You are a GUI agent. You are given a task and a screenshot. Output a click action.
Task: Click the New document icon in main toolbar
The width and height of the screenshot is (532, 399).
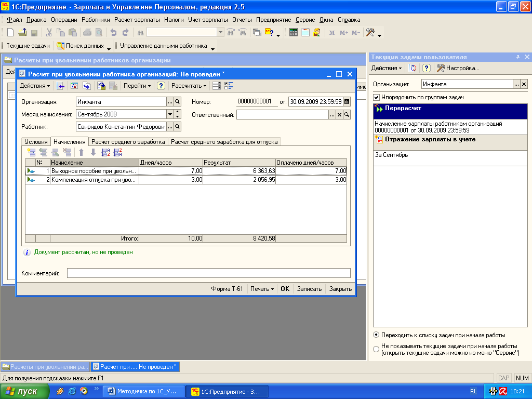click(10, 33)
